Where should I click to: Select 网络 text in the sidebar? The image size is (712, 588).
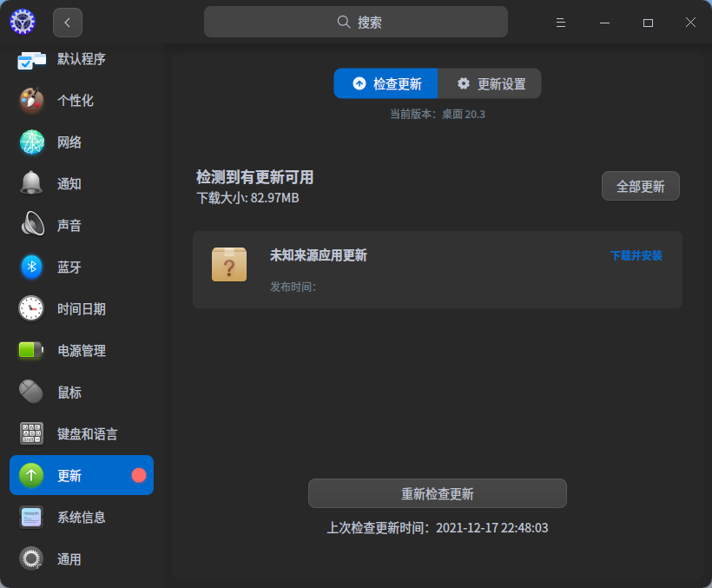[69, 142]
